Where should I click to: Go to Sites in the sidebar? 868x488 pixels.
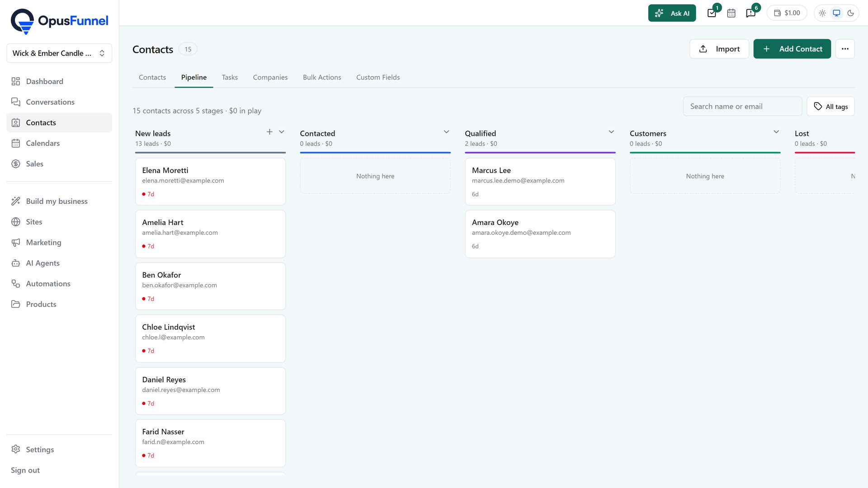(x=59, y=222)
